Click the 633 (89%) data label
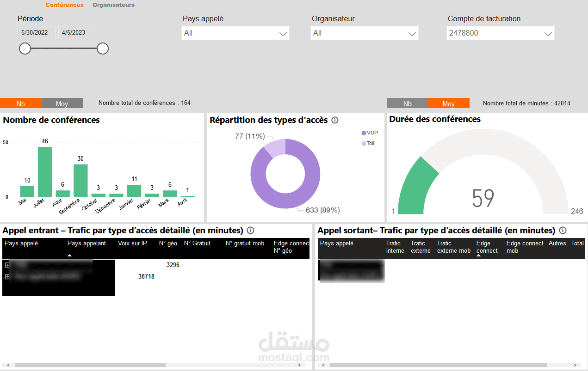This screenshot has width=588, height=371. (323, 210)
